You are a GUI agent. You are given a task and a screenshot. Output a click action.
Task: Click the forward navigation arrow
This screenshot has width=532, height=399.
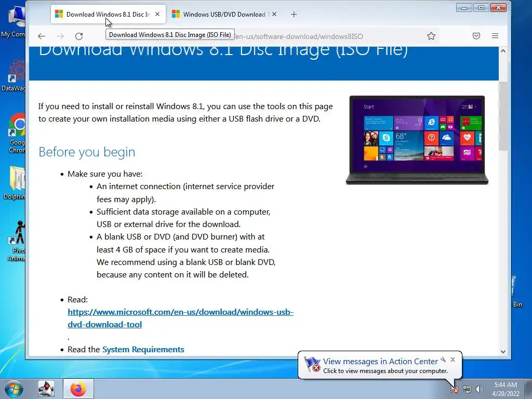(60, 36)
